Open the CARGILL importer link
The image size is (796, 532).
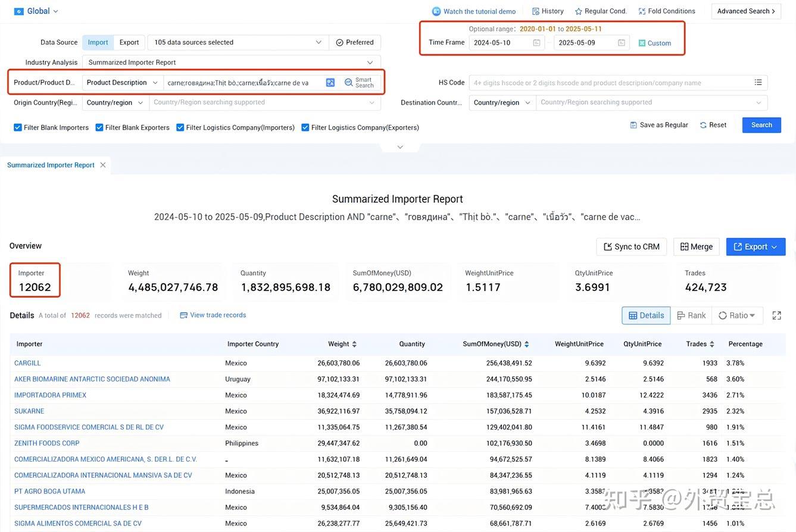click(x=27, y=363)
